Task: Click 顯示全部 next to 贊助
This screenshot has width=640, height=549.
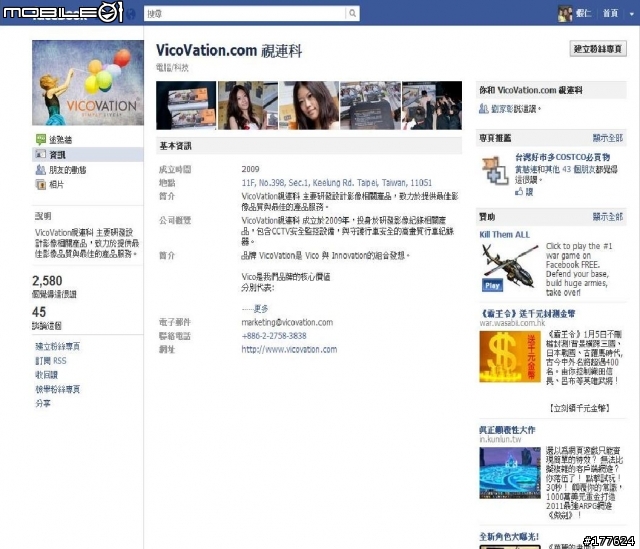Action: click(x=608, y=217)
